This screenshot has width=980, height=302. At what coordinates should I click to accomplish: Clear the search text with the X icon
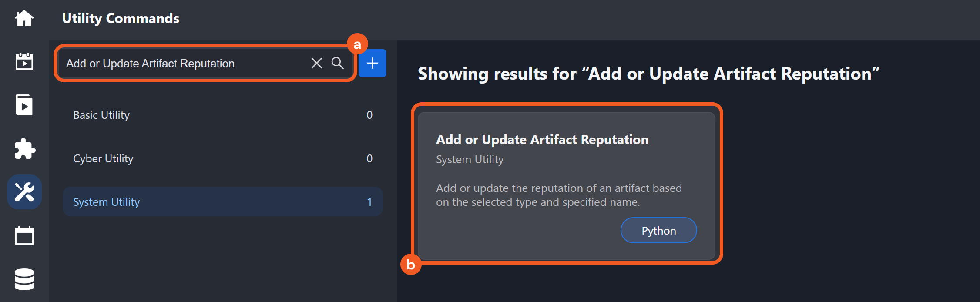[x=317, y=64]
